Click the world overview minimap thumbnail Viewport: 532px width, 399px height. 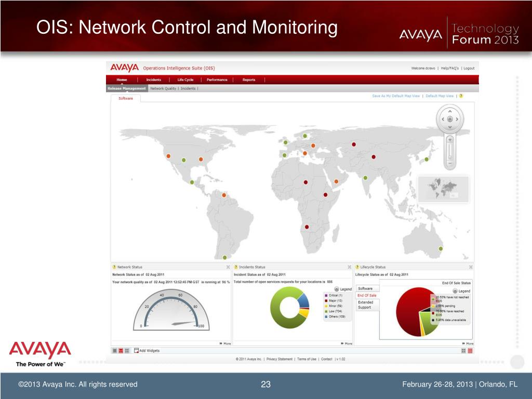(443, 189)
